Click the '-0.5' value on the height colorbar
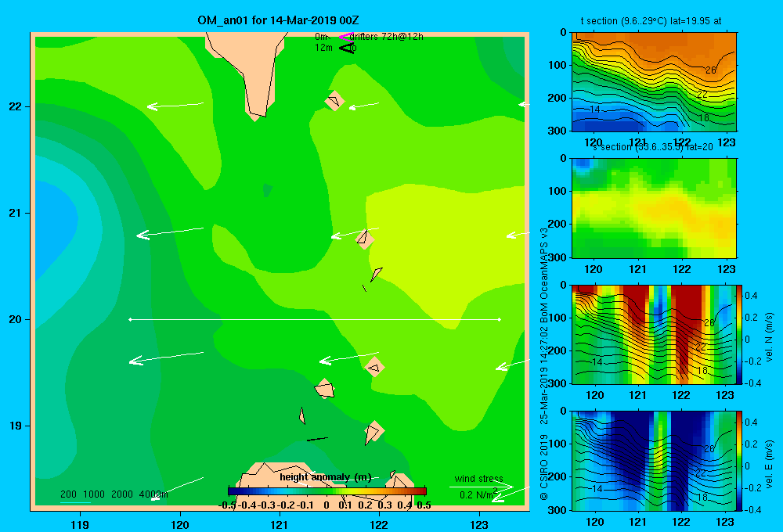 click(226, 505)
